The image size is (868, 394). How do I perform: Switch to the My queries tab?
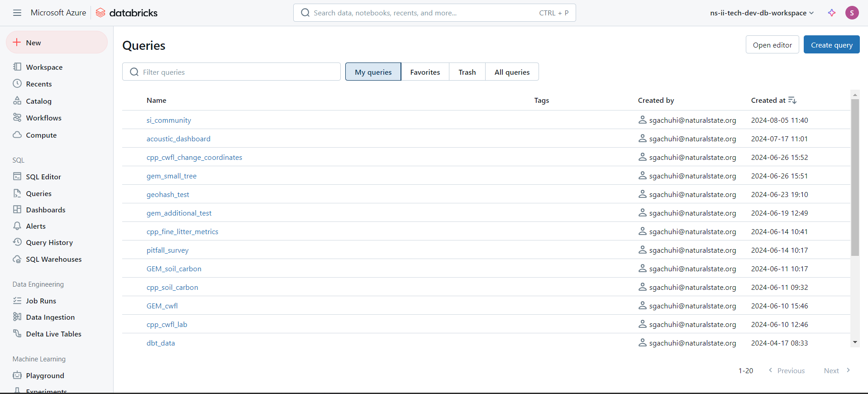click(373, 72)
